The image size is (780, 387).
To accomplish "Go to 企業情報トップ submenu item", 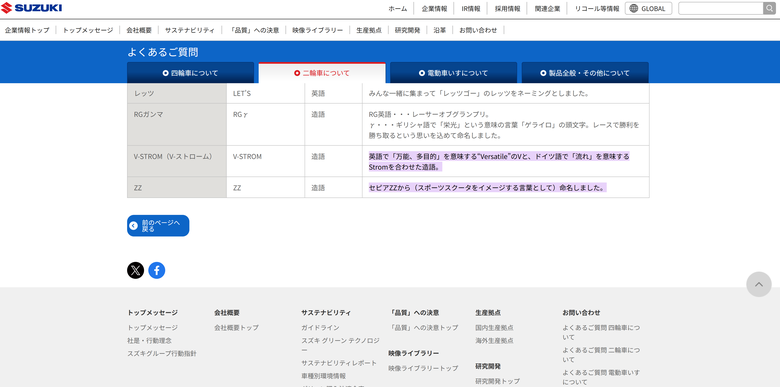I will (27, 30).
